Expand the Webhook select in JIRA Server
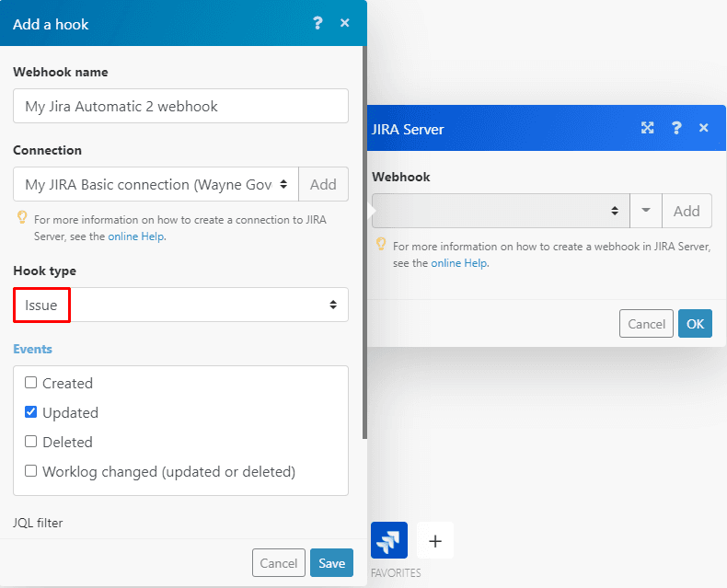Screen dimensions: 727x588 (x=500, y=211)
